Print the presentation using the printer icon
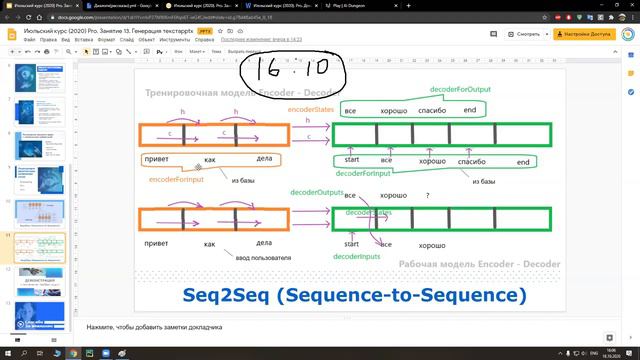640x360 pixels. pyautogui.click(x=47, y=52)
